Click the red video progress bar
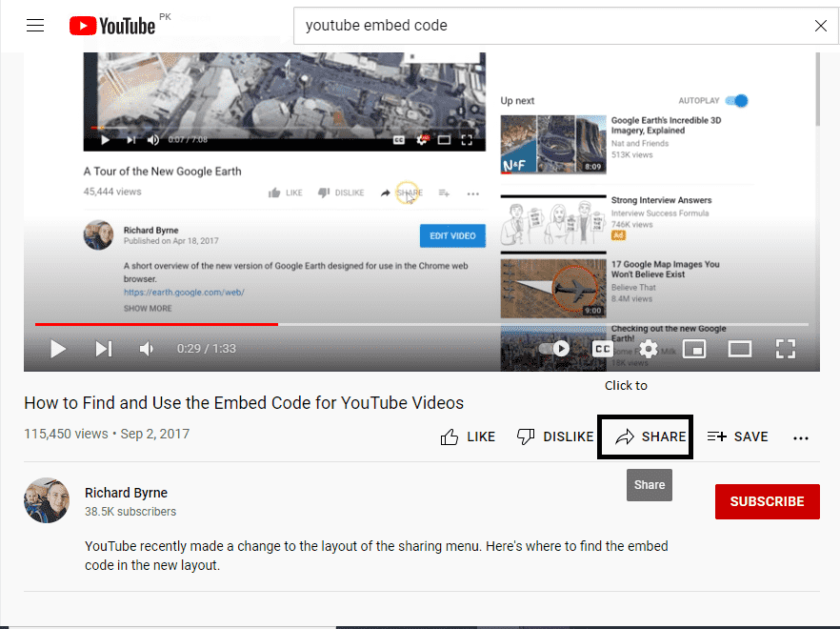The height and width of the screenshot is (629, 840). coord(157,324)
